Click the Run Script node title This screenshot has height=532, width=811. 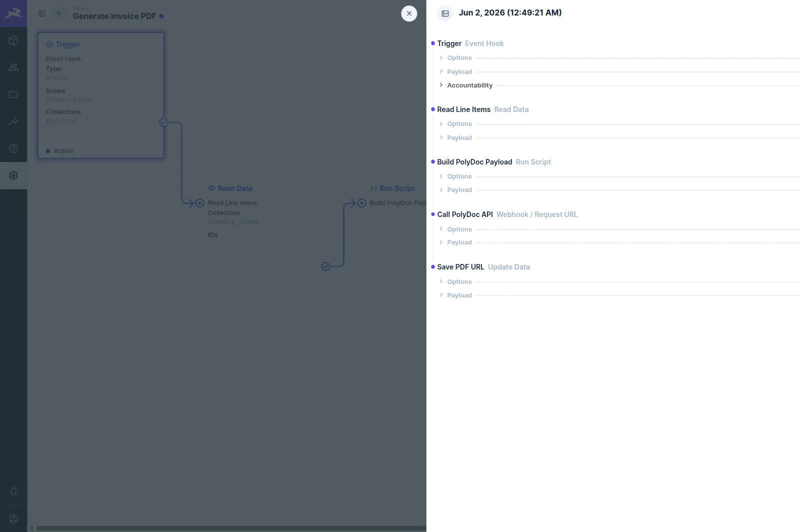(397, 188)
